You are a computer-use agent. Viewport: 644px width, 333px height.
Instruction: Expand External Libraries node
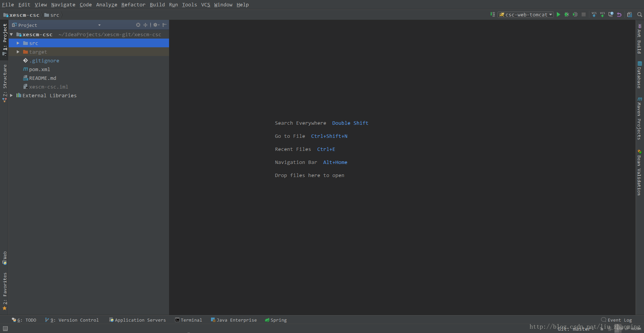click(11, 96)
